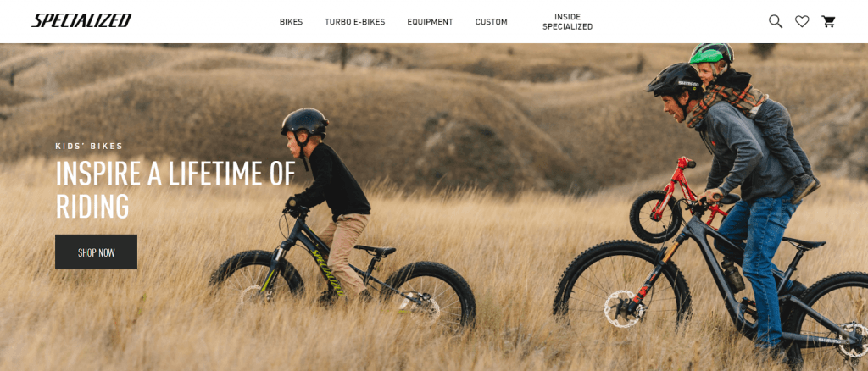The width and height of the screenshot is (868, 371).
Task: Open the Turbo E-Bikes menu
Action: coord(355,22)
